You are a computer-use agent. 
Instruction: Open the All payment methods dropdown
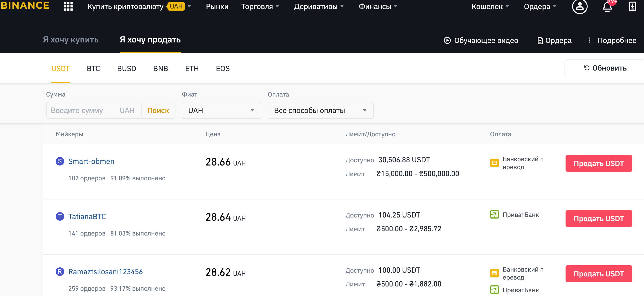coord(320,110)
